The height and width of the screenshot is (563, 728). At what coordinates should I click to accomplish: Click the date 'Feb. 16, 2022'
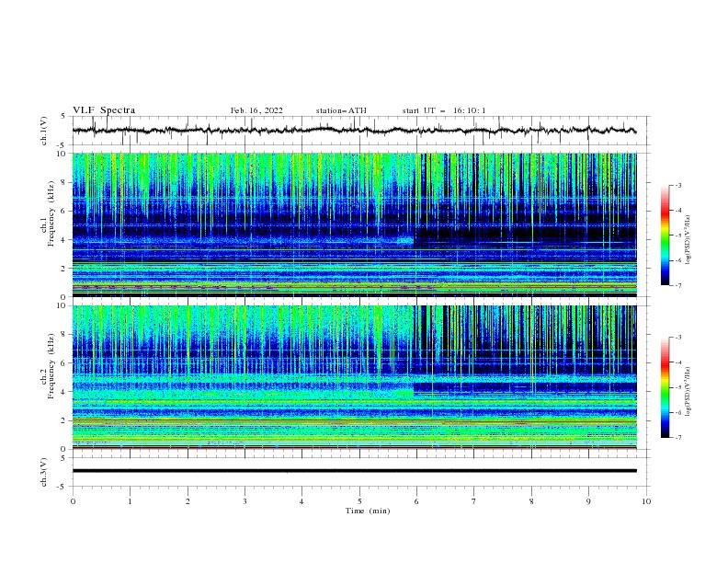[x=256, y=110]
